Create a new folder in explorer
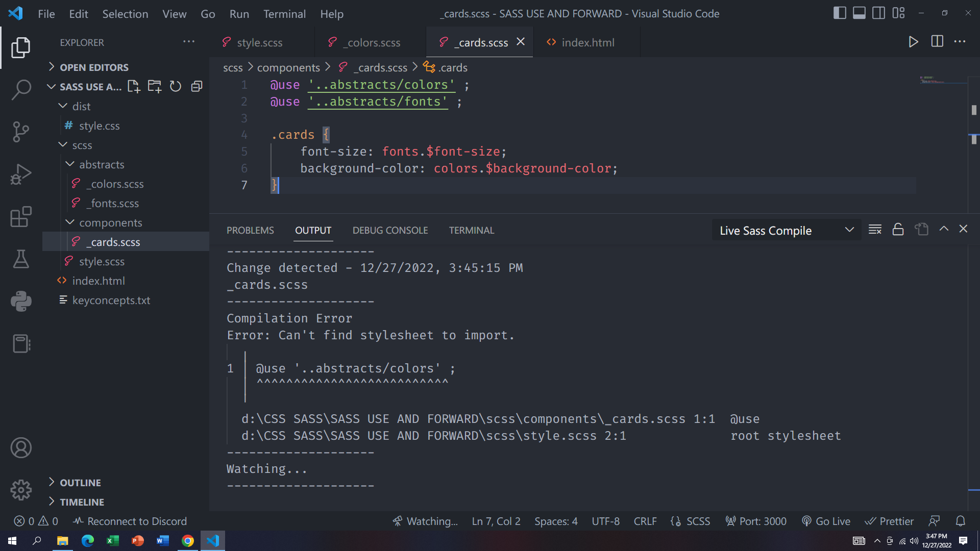 pyautogui.click(x=155, y=86)
